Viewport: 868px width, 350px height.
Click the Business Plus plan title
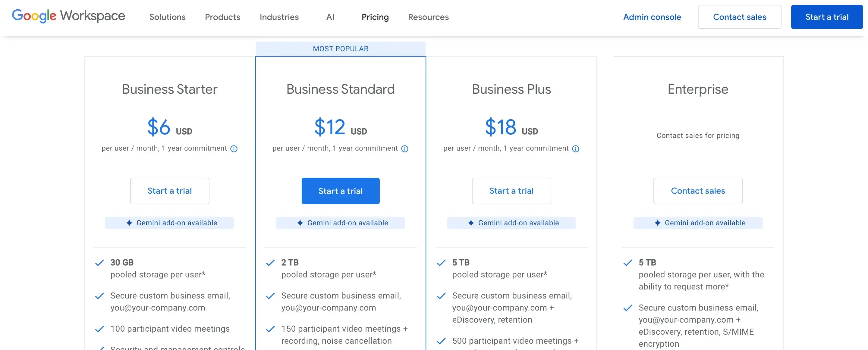(511, 89)
